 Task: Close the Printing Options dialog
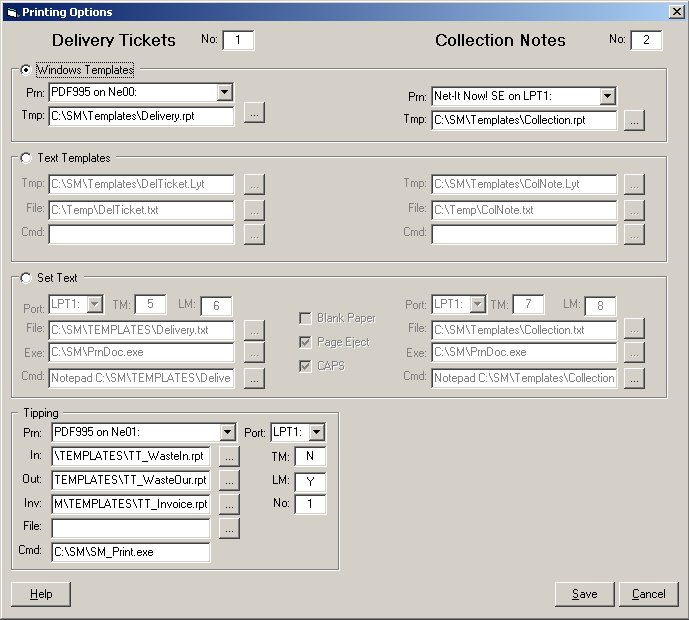[x=676, y=12]
